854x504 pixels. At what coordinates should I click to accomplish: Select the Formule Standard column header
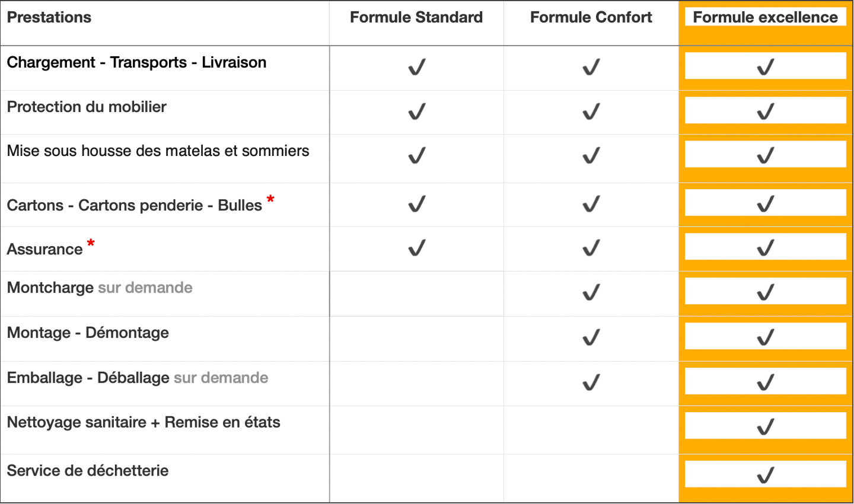[416, 17]
